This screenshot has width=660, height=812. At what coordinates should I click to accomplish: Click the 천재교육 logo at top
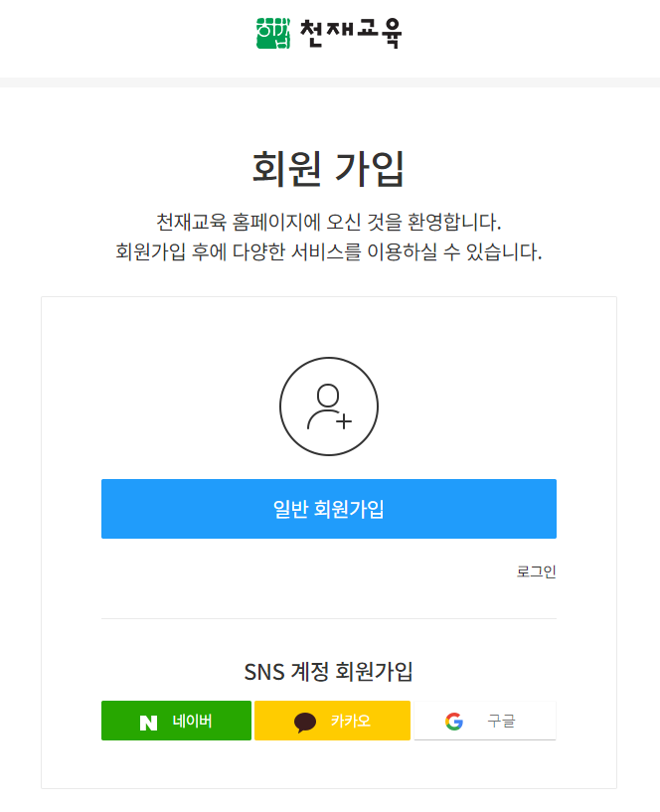click(329, 33)
